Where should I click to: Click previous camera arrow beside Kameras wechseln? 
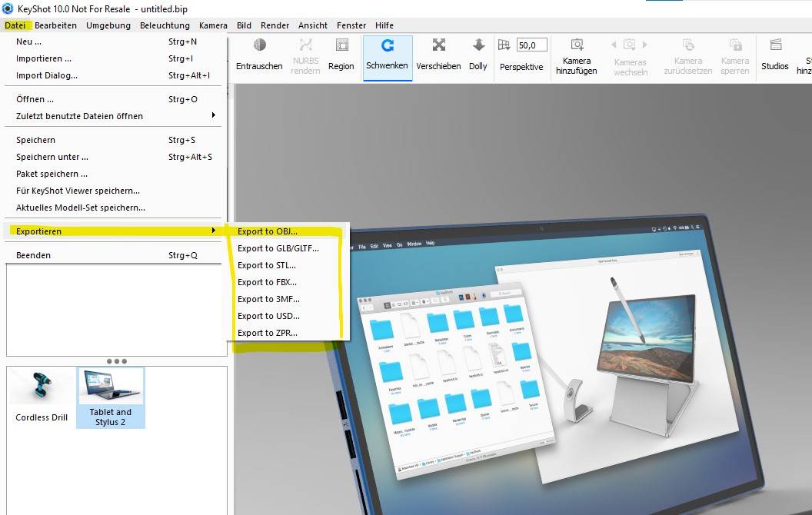pyautogui.click(x=614, y=45)
